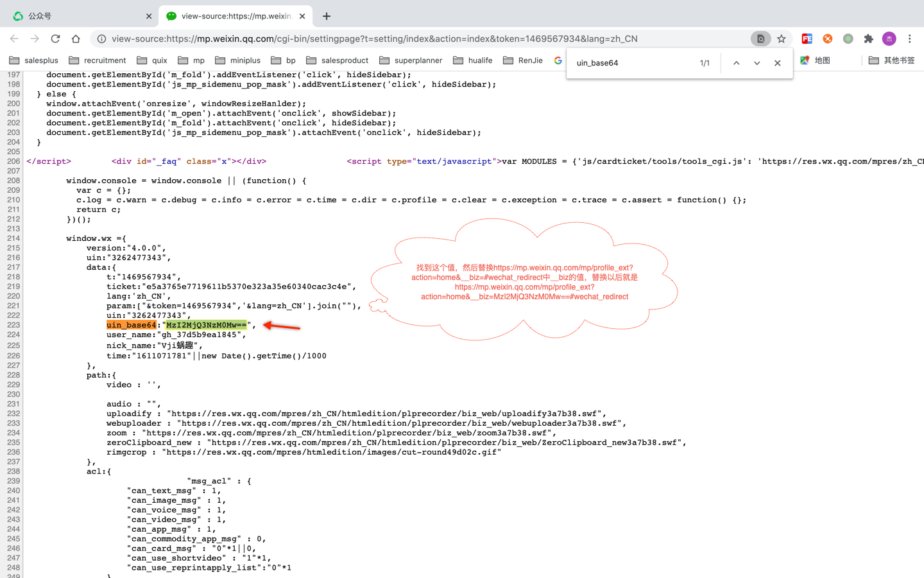Open the salesplus bookmark folder
This screenshot has width=924, height=578.
pyautogui.click(x=34, y=60)
